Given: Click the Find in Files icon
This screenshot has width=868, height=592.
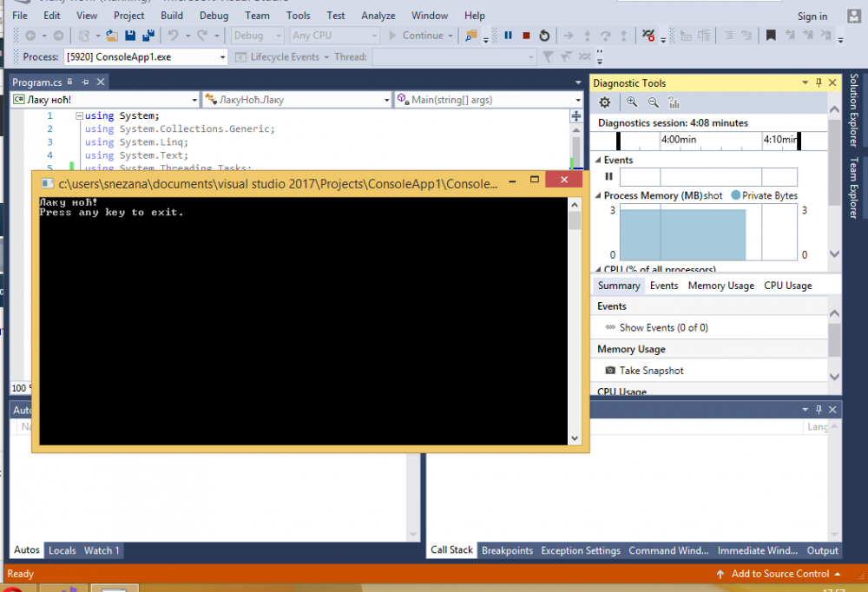Looking at the screenshot, I should click(x=471, y=36).
